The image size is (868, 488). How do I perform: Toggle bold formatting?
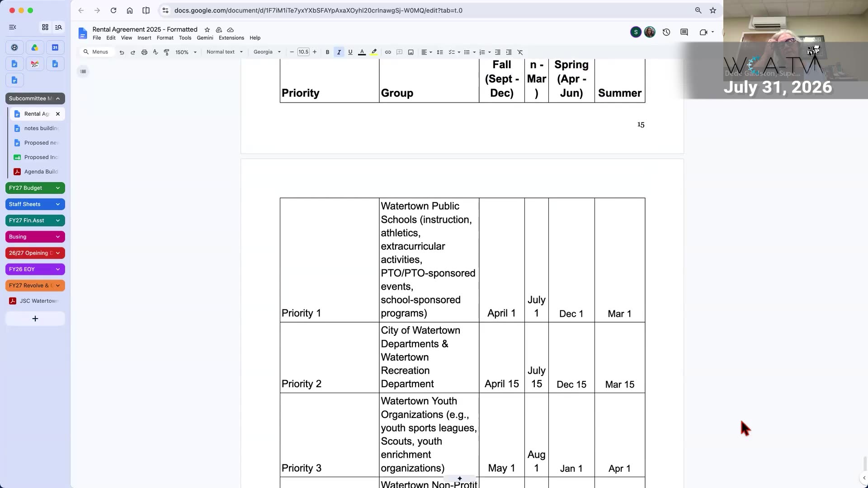point(328,52)
